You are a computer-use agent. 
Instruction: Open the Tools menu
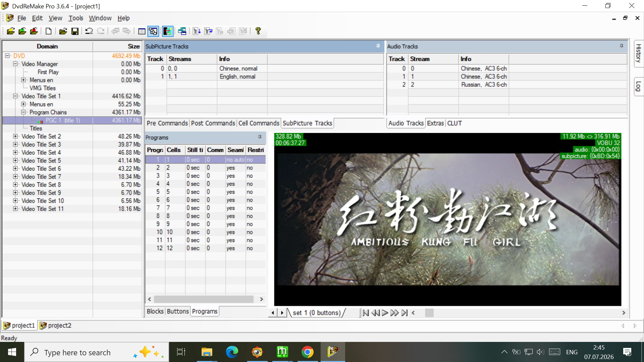[76, 18]
